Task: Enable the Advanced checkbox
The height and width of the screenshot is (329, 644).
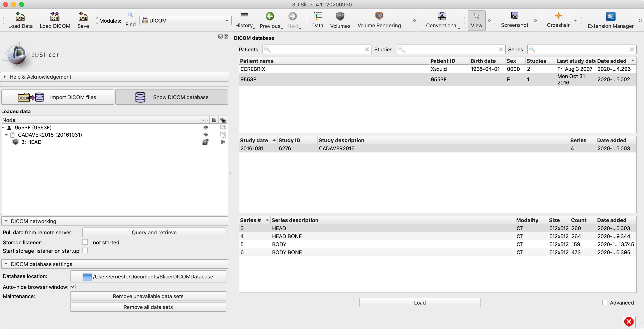Action: click(605, 303)
